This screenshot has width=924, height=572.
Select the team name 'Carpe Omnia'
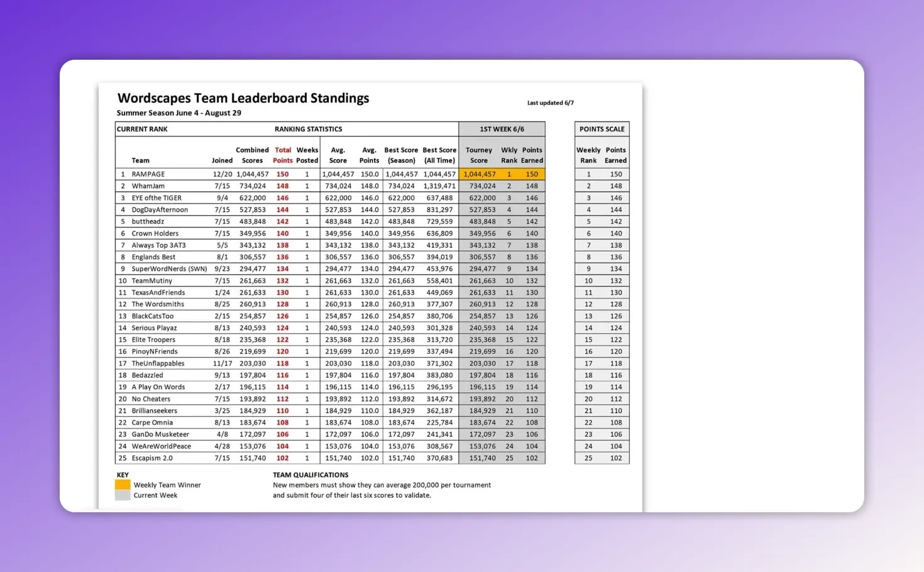(x=152, y=423)
